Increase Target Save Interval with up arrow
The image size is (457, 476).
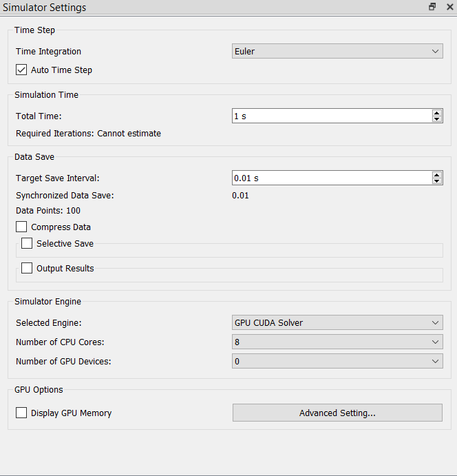437,175
